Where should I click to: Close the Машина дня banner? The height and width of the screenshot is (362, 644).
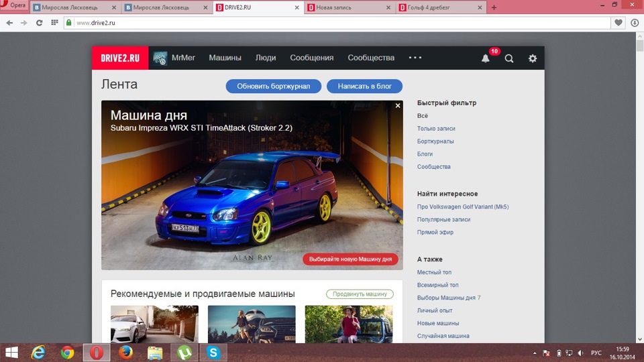pyautogui.click(x=398, y=105)
